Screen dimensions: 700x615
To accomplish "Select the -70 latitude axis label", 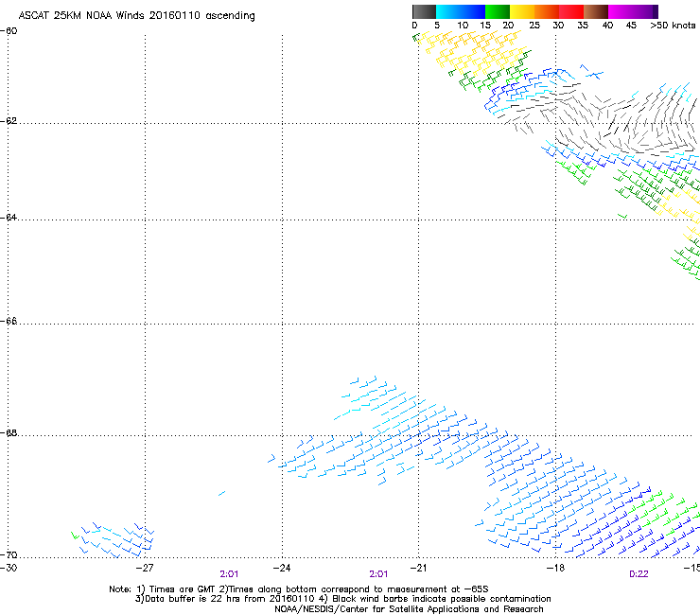I will click(x=9, y=555).
